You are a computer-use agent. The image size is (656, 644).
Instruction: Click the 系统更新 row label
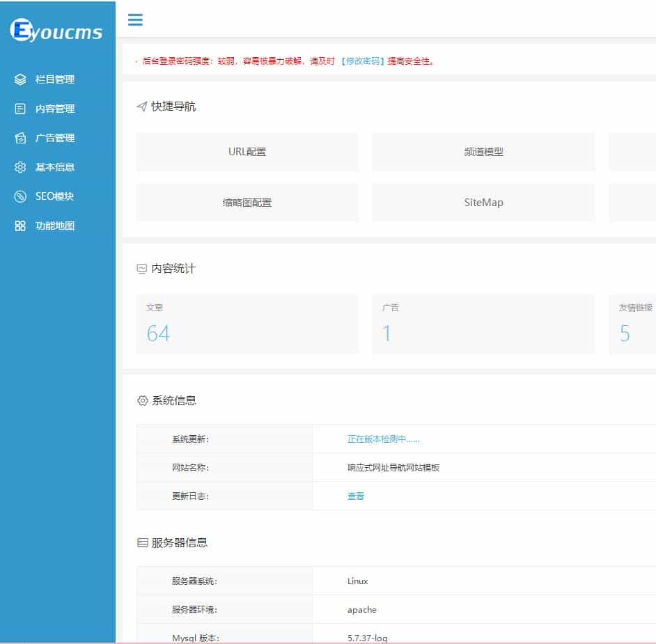(x=190, y=439)
